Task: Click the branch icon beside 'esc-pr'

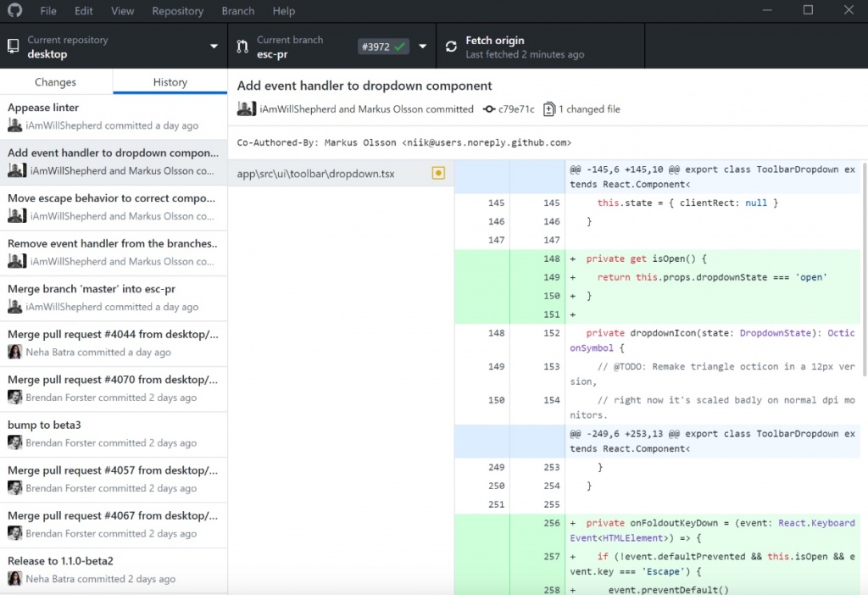Action: 242,46
